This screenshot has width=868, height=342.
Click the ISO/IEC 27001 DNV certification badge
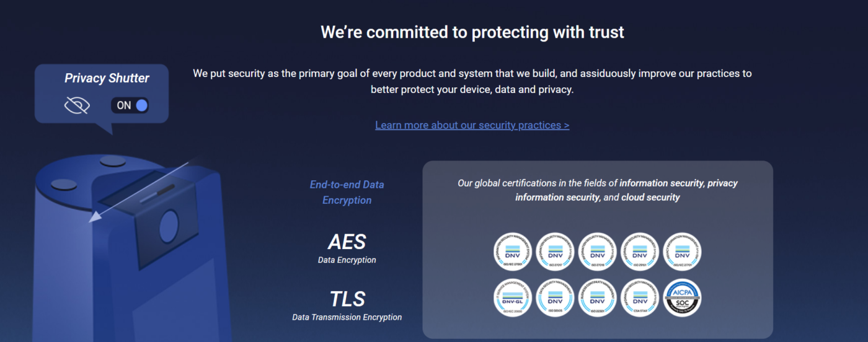(x=513, y=252)
